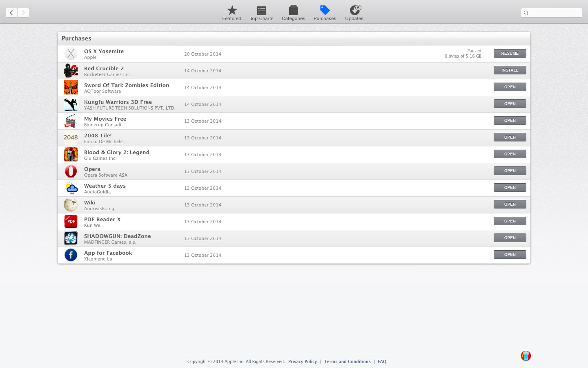Screen dimensions: 588x368
Task: Open the Categories tab
Action: [x=293, y=13]
